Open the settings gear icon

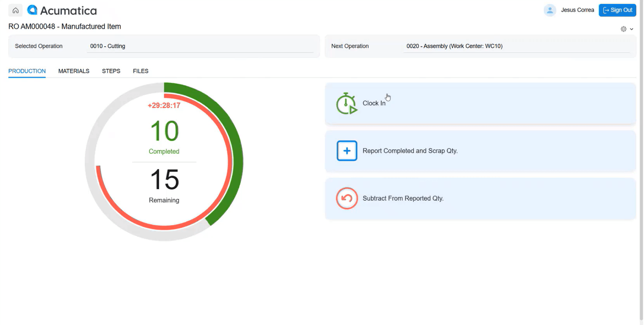pos(623,29)
